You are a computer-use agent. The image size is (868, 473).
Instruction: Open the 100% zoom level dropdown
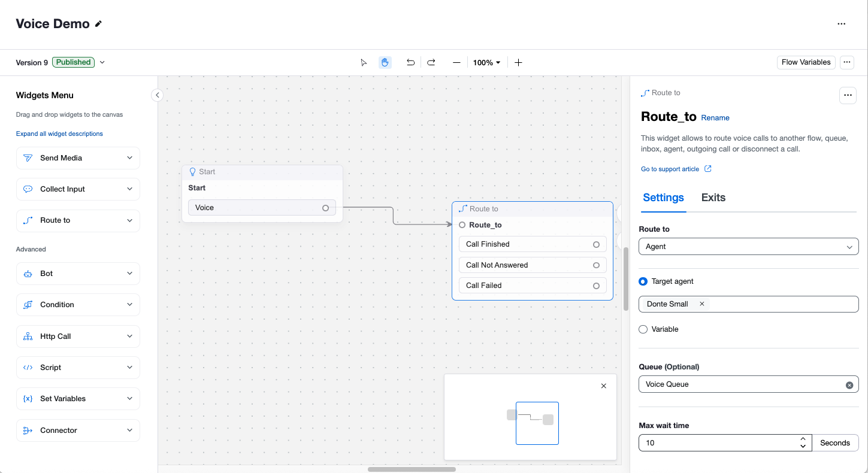[x=487, y=62]
